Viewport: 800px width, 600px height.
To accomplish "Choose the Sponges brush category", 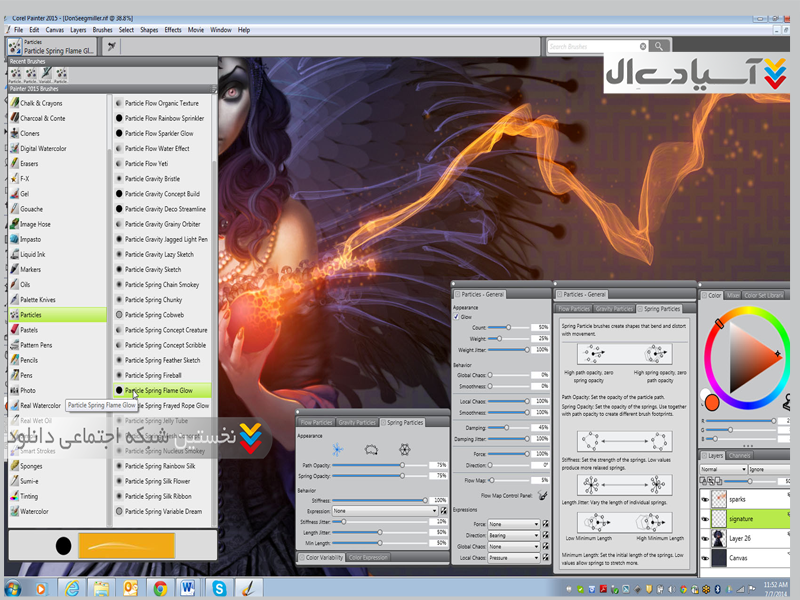I will (31, 466).
